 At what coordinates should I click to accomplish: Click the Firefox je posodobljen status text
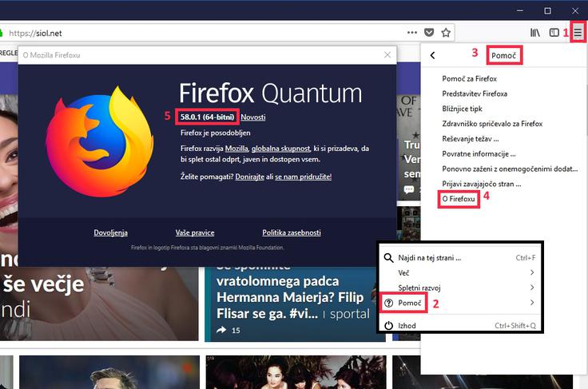pos(215,133)
